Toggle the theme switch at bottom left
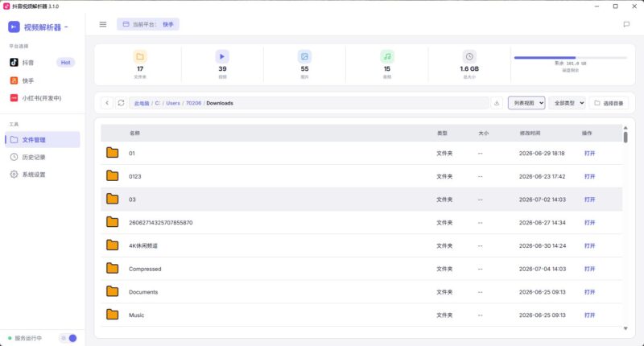 68,338
